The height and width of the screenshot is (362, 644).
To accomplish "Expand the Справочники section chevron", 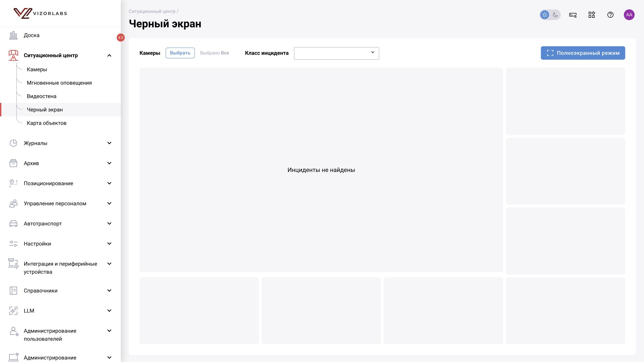I will tap(109, 291).
